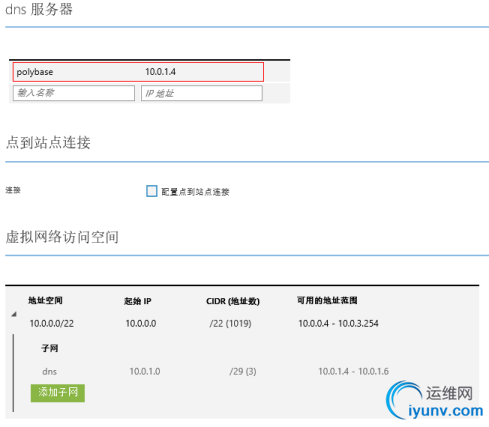Click the subnet starting IP 10.0.1.0

point(145,371)
